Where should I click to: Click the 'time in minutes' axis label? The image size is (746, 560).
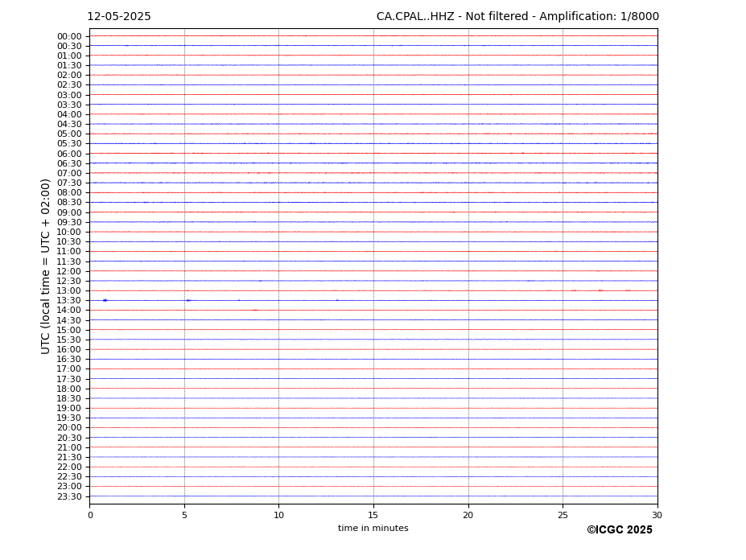click(x=373, y=528)
